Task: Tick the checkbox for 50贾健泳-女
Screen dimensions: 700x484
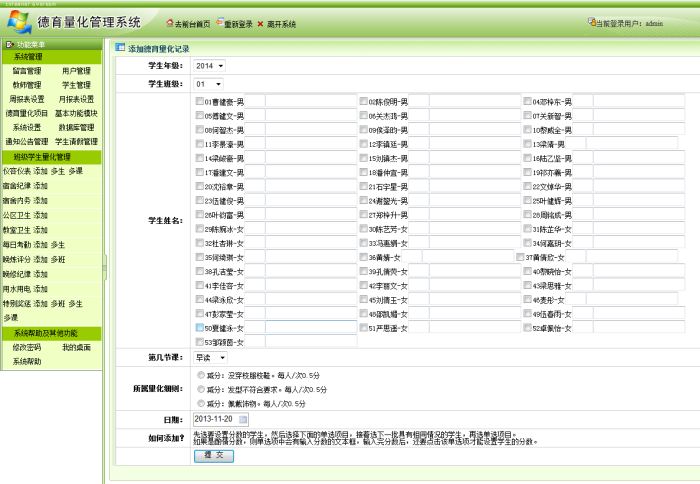Action: click(200, 327)
